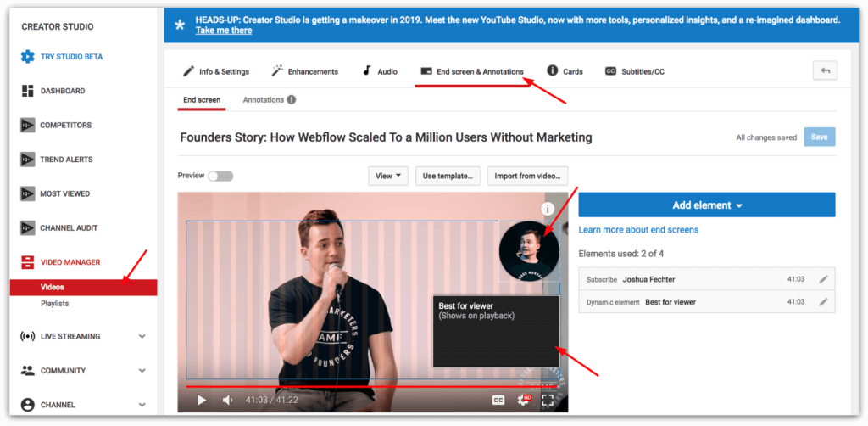Click the Save button
868x426 pixels.
[820, 137]
